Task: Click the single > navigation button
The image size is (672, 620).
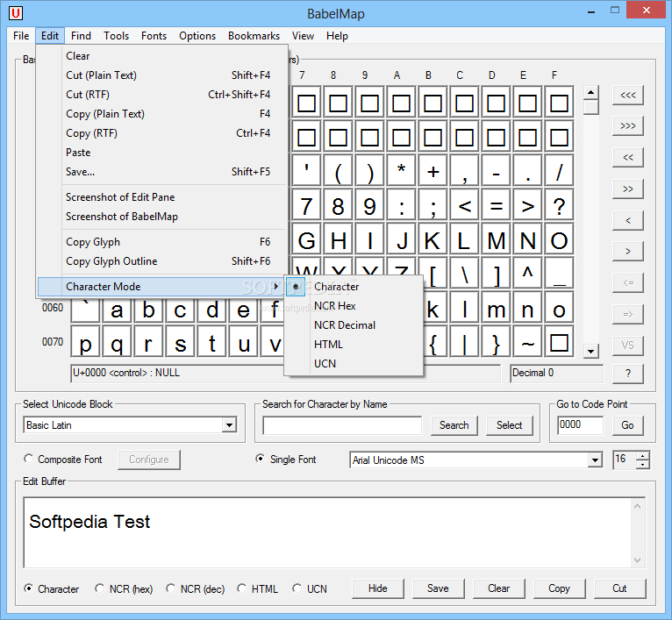Action: (628, 251)
